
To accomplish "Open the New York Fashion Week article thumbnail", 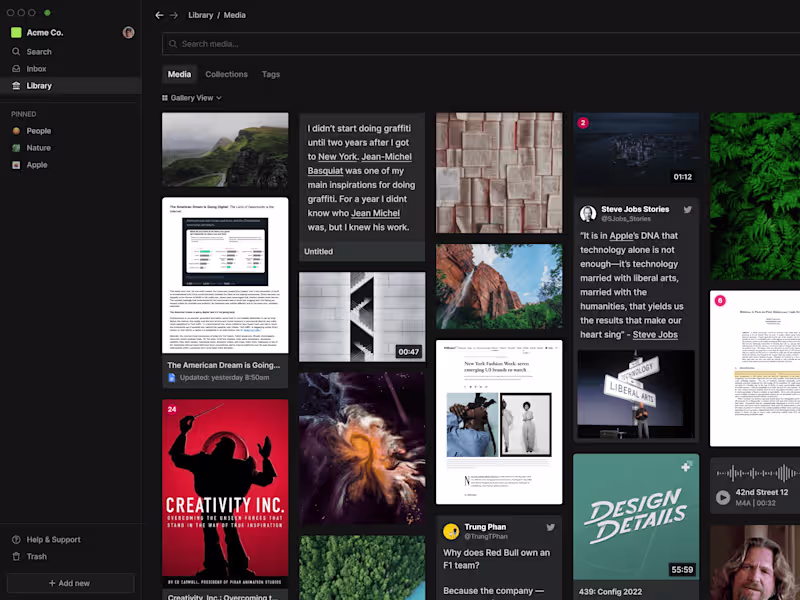I will (499, 422).
